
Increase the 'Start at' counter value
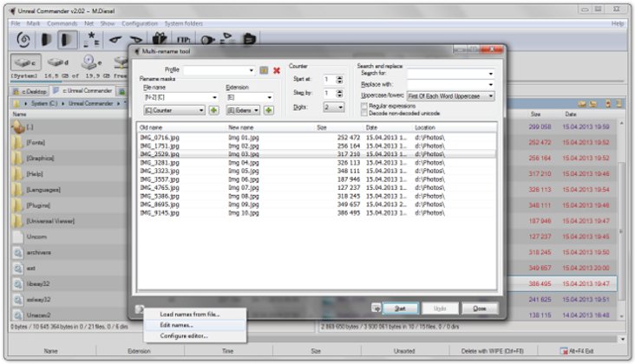tap(339, 77)
